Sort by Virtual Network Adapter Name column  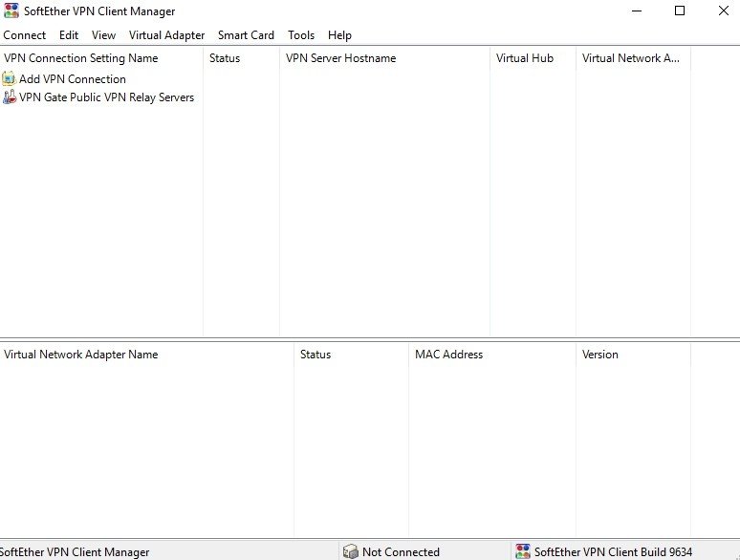tap(147, 355)
